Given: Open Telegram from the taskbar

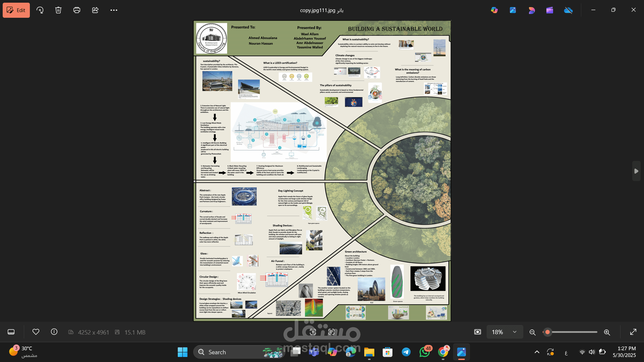Looking at the screenshot, I should pos(406,352).
